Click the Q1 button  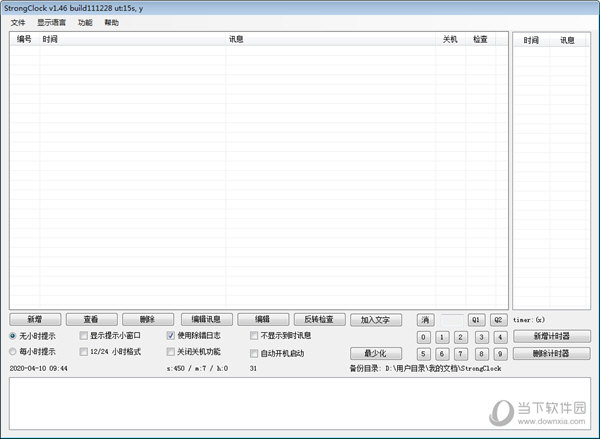coord(476,320)
